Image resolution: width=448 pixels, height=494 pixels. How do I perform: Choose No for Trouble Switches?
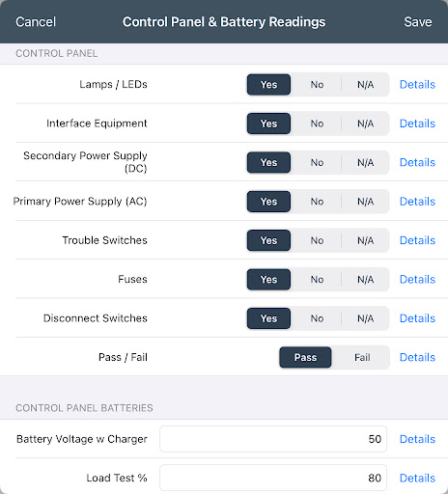317,240
